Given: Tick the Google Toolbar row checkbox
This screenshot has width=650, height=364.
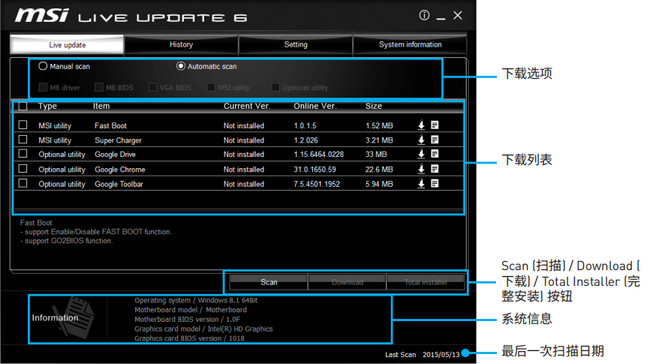Looking at the screenshot, I should 23,183.
